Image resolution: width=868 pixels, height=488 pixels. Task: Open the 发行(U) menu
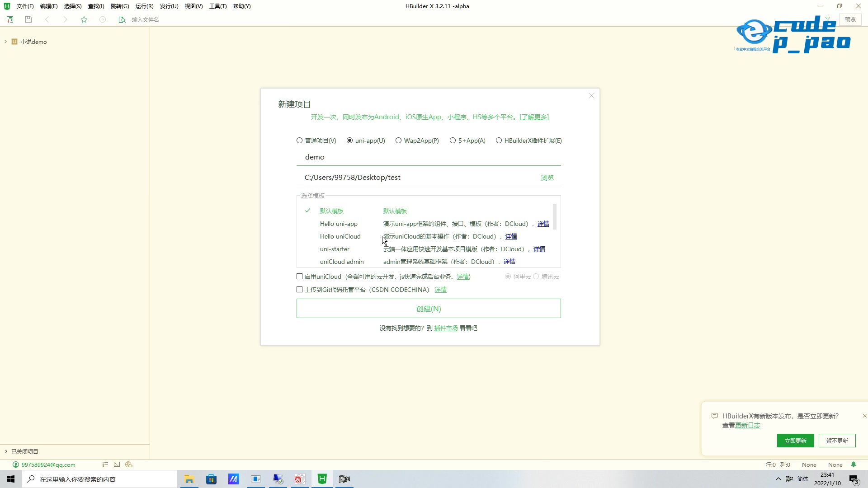[169, 6]
